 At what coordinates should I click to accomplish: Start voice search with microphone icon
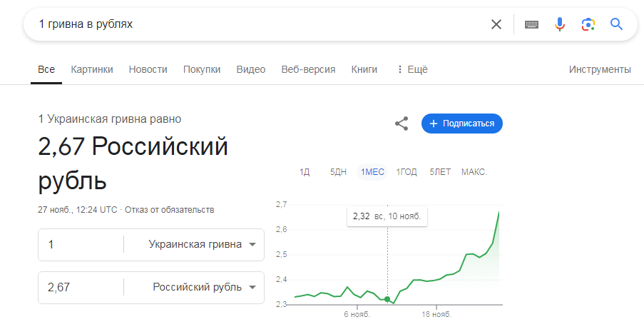[x=559, y=25]
